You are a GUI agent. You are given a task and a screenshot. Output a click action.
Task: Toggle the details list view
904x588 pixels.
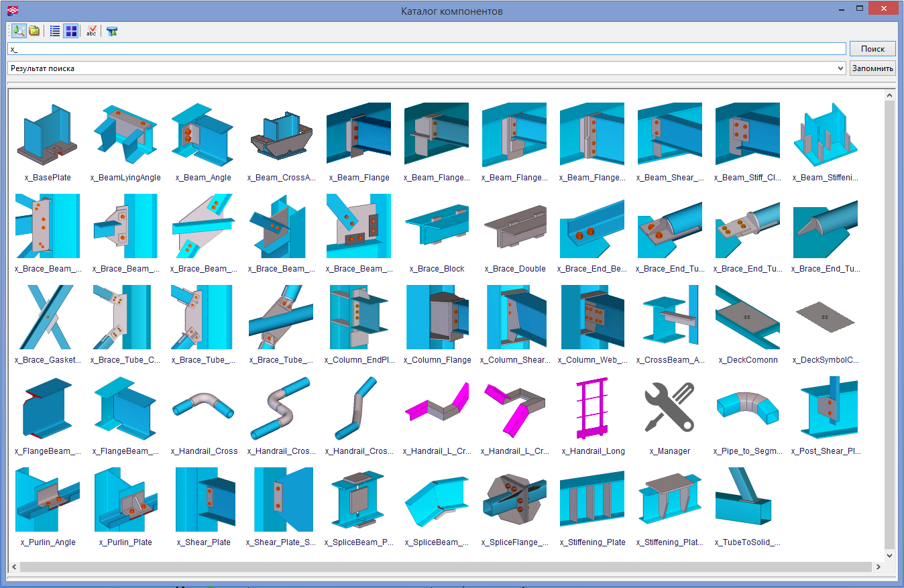(55, 31)
